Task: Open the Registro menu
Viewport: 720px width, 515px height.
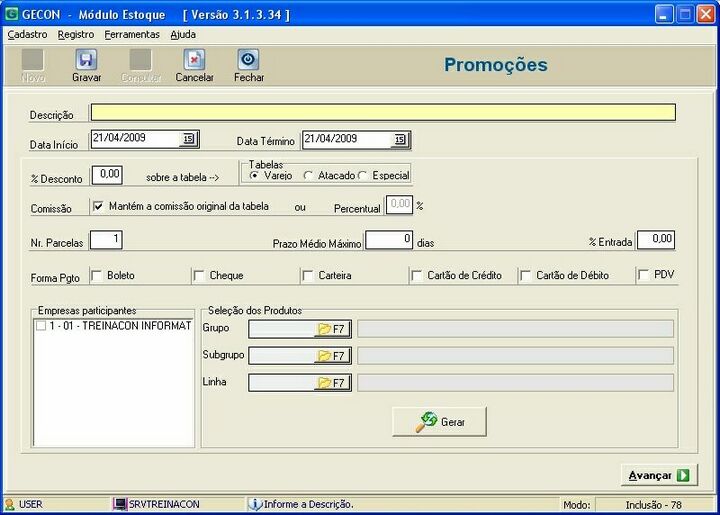Action: point(76,35)
